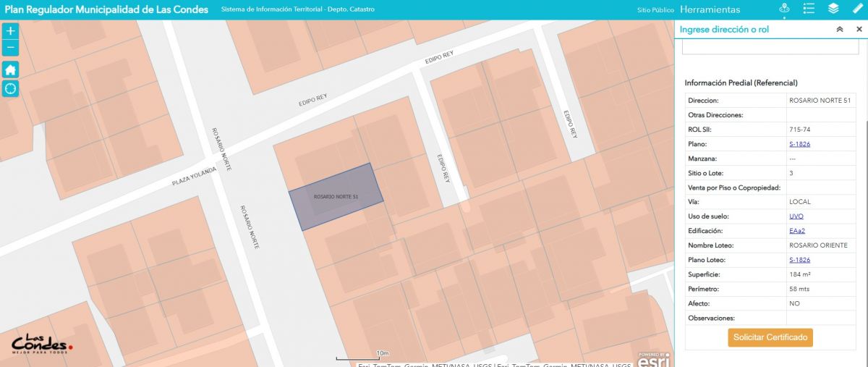
Task: Collapse the Ingrese dirección o rol panel
Action: tap(840, 30)
